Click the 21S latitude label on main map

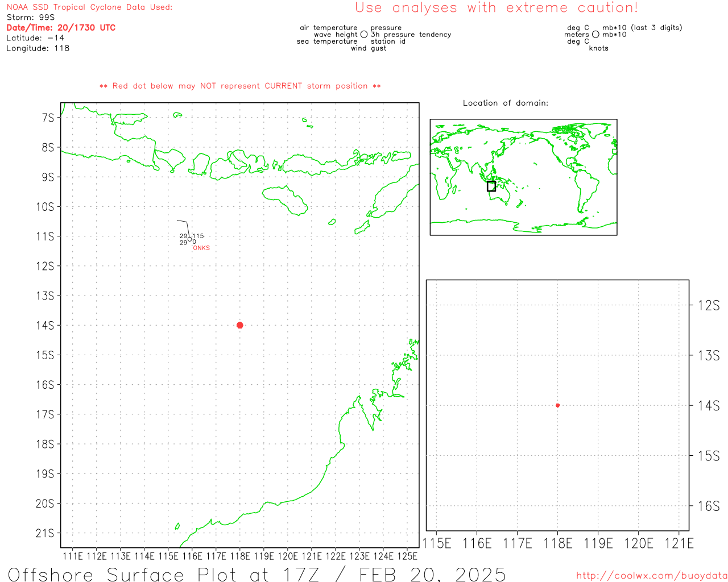click(x=45, y=533)
